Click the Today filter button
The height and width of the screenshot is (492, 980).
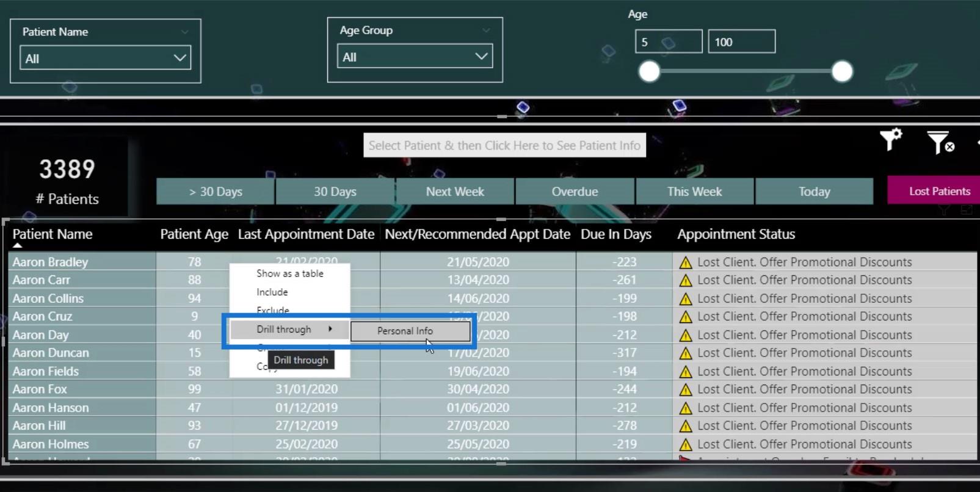coord(814,191)
